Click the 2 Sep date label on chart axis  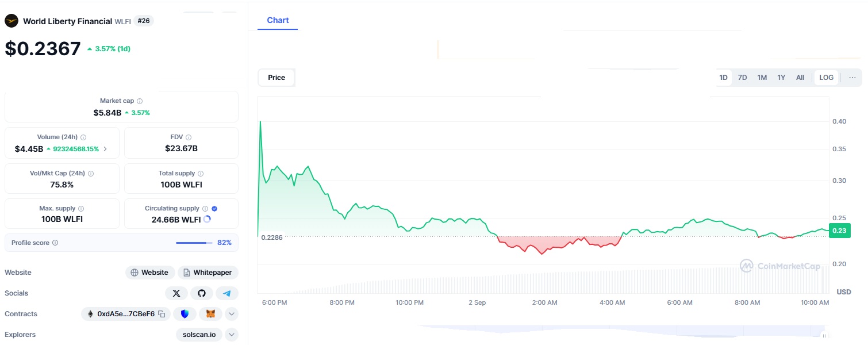pyautogui.click(x=477, y=302)
